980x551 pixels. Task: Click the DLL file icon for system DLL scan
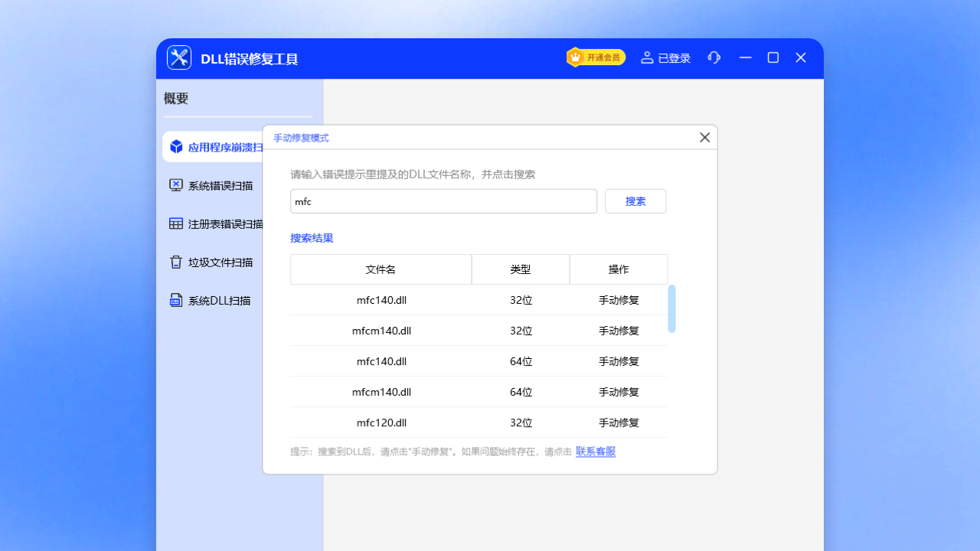pyautogui.click(x=176, y=300)
